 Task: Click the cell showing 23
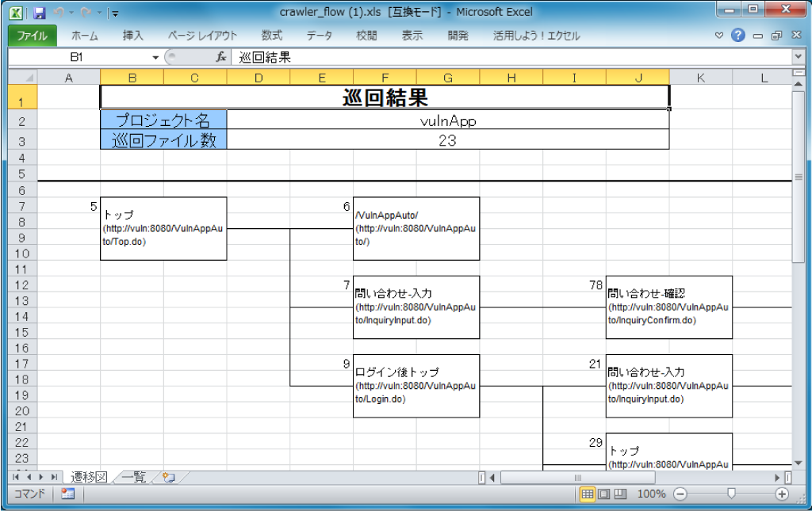pyautogui.click(x=448, y=139)
